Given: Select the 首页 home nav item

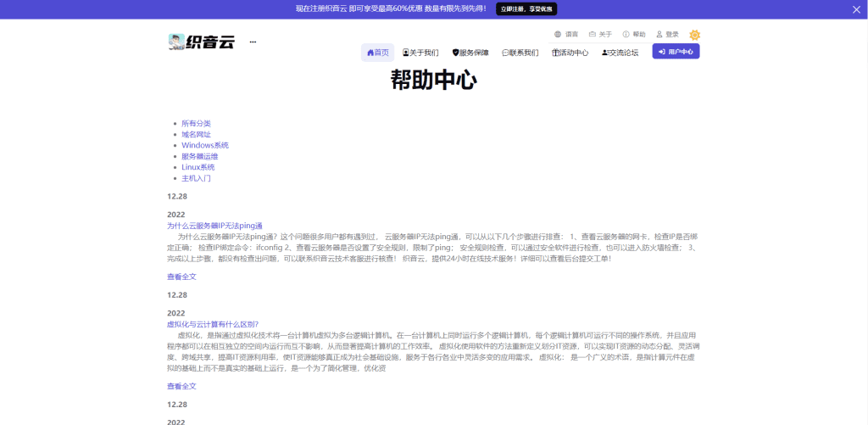Looking at the screenshot, I should click(x=377, y=53).
